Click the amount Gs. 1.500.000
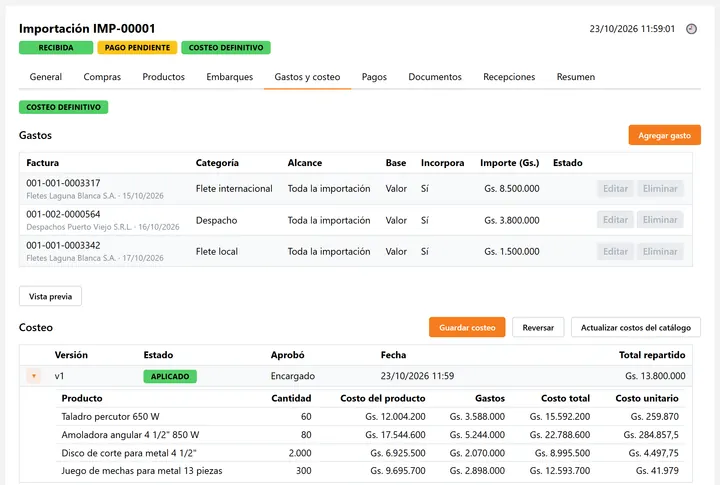Image resolution: width=720 pixels, height=485 pixels. [x=512, y=252]
